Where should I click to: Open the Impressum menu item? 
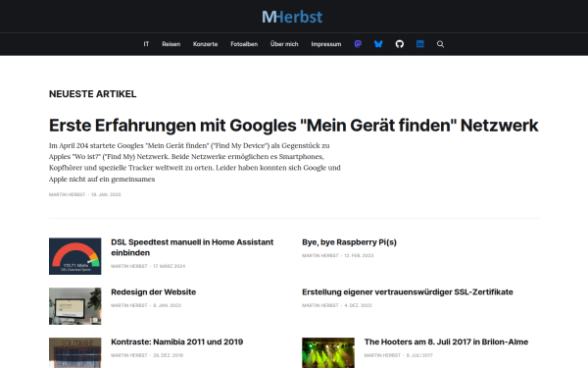pyautogui.click(x=326, y=44)
